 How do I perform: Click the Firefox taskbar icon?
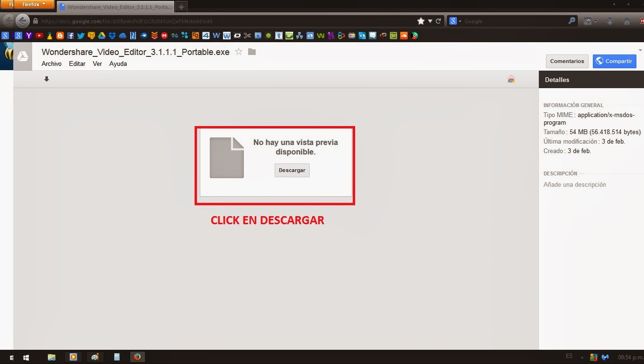137,357
